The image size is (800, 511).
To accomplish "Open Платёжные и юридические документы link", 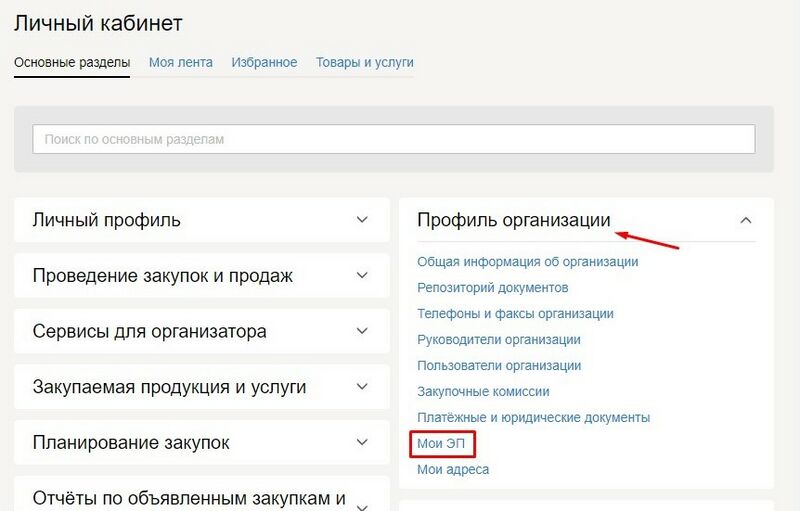I will point(533,417).
